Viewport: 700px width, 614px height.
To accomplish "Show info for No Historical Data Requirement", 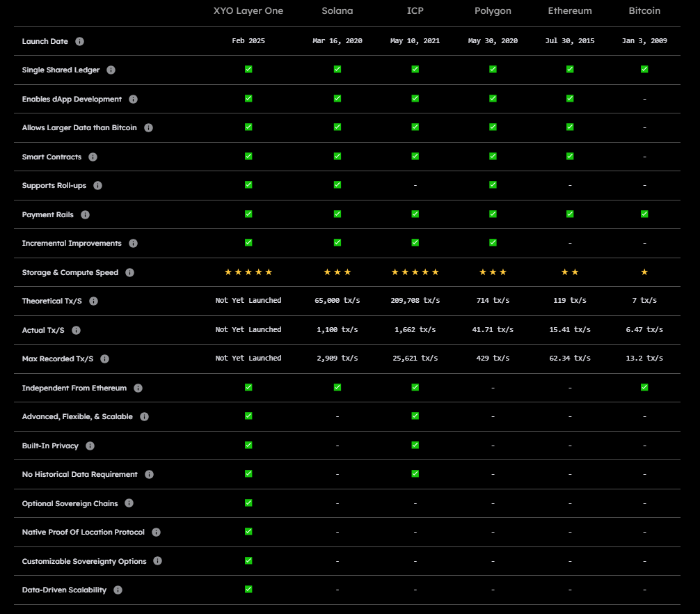I will coord(149,474).
